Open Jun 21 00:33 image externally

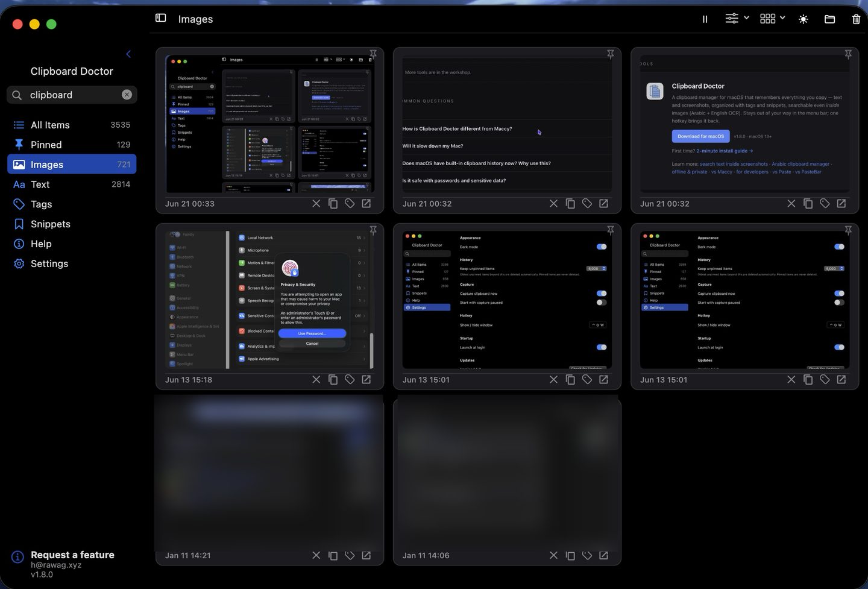(x=366, y=204)
